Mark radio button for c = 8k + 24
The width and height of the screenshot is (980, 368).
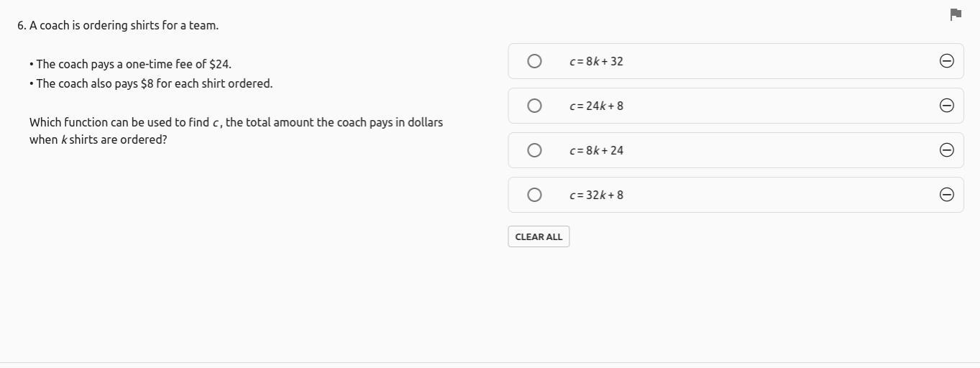point(534,150)
